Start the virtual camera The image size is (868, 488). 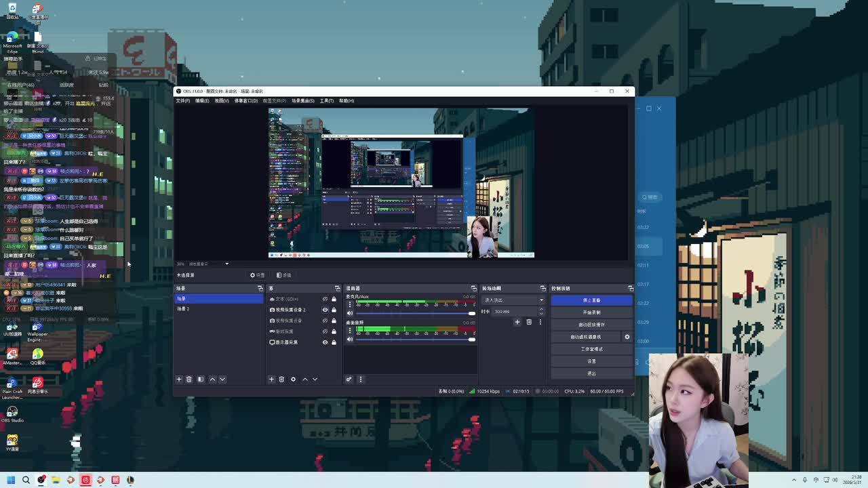coord(586,337)
